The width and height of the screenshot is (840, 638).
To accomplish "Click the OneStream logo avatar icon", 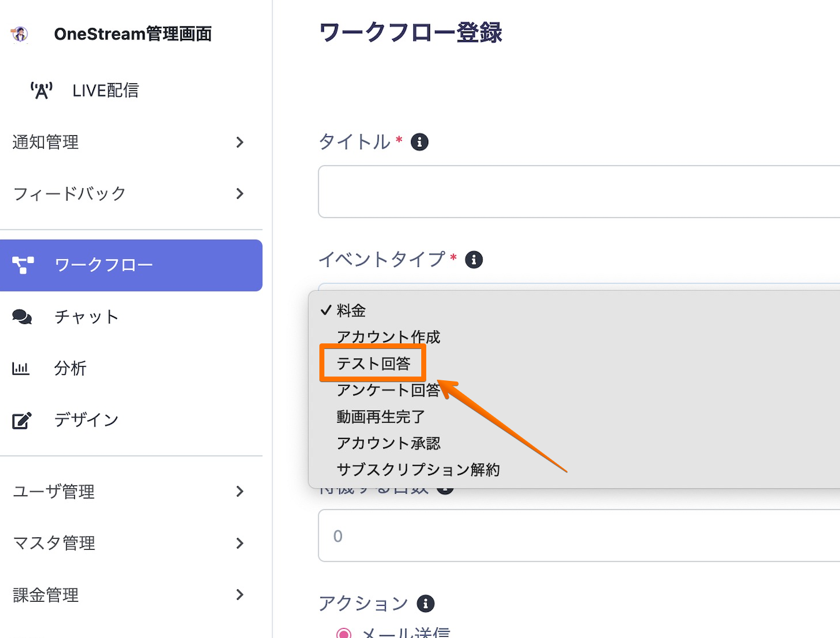I will click(20, 34).
